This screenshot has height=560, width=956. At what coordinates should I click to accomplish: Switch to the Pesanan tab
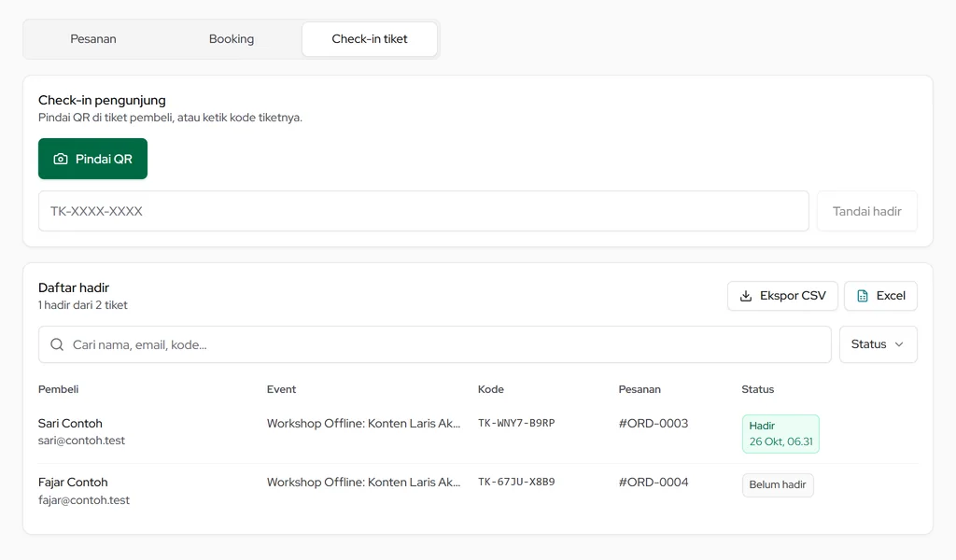93,39
